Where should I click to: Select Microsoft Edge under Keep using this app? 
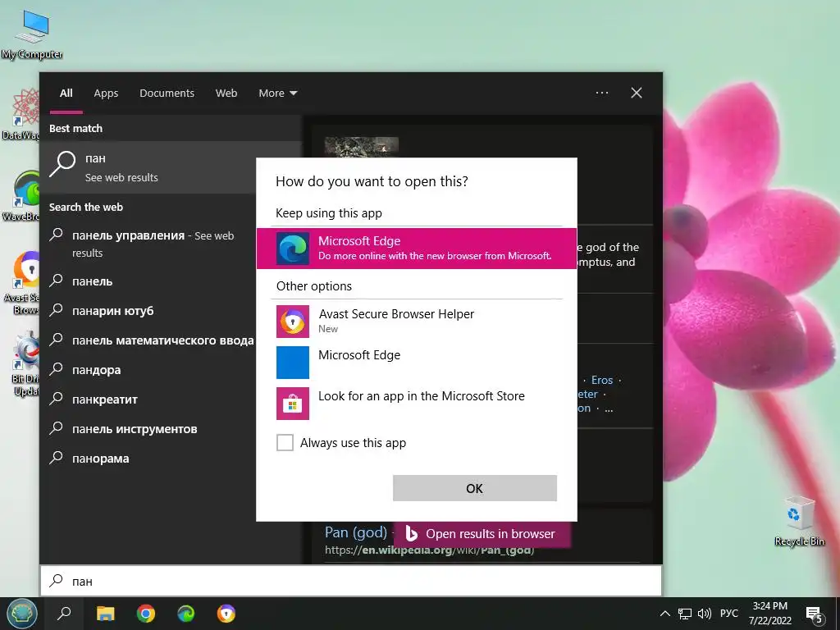coord(416,249)
